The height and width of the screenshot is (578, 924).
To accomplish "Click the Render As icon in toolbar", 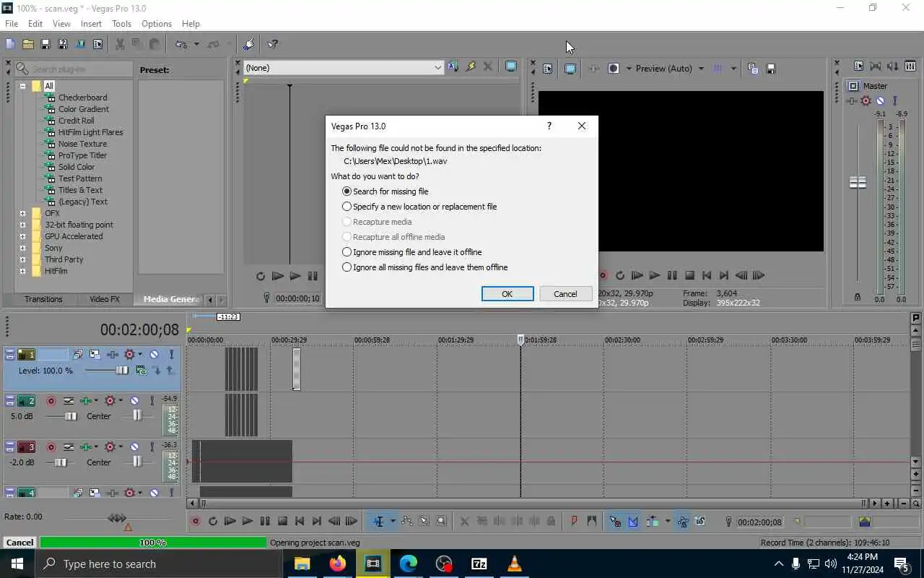I will 80,44.
